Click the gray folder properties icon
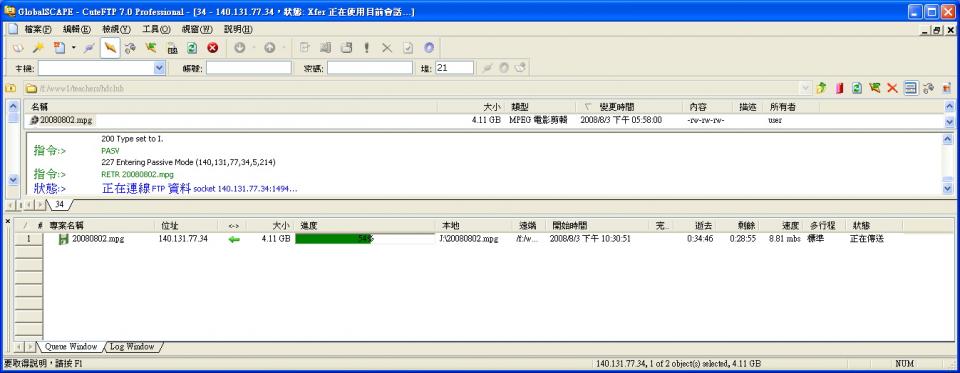The width and height of the screenshot is (960, 373). pos(325,48)
